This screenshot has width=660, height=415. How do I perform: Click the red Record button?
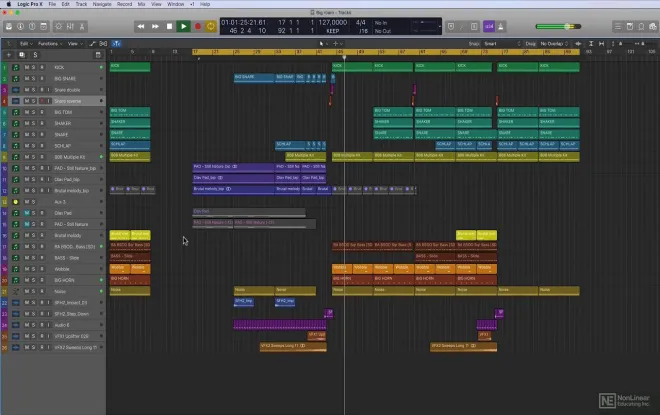point(197,27)
